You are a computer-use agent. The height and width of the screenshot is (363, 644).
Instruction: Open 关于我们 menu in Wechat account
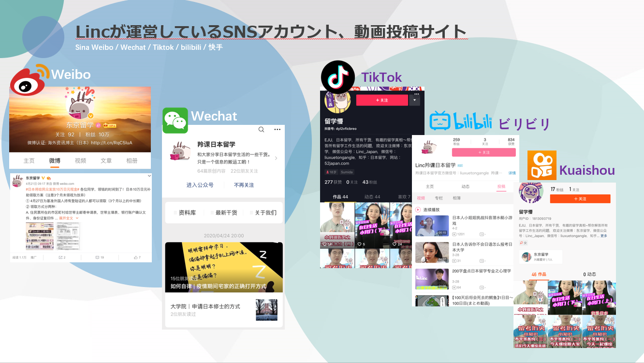pos(263,212)
